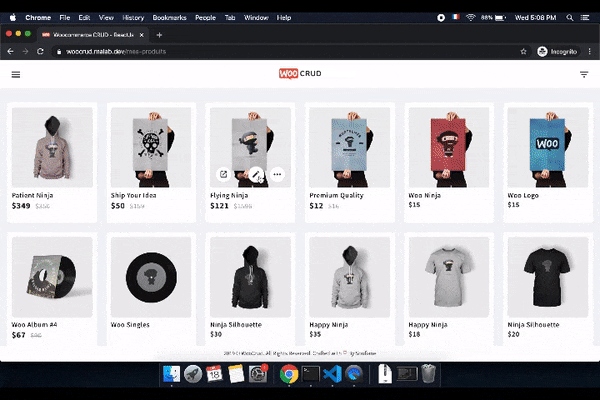Open the Woo Ninja poster image

(449, 147)
